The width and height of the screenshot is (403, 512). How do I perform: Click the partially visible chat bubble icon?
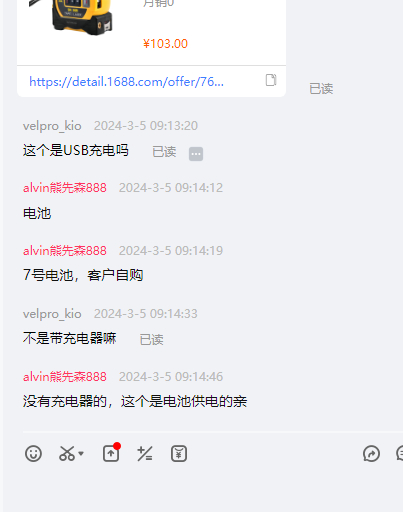click(400, 454)
